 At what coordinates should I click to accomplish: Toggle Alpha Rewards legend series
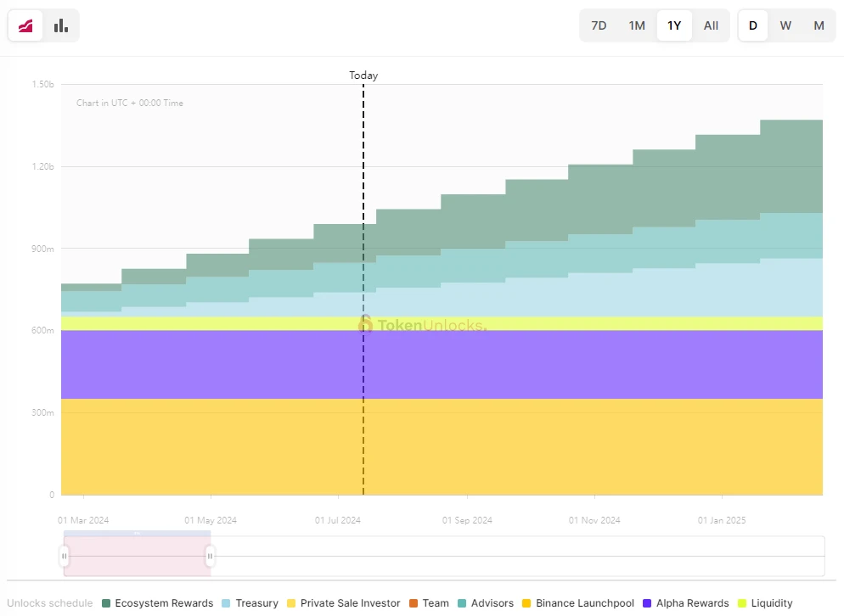pos(686,603)
